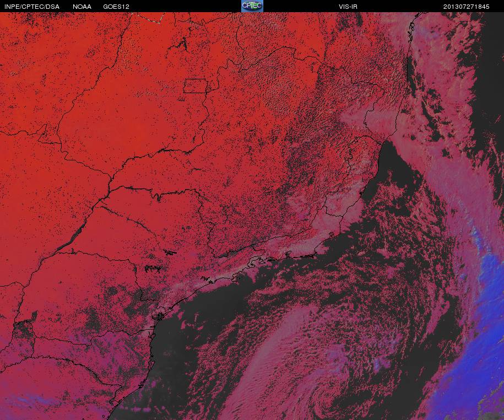Viewport: 504px width, 420px height.
Task: Click the GOES12 satellite label
Action: [x=116, y=7]
